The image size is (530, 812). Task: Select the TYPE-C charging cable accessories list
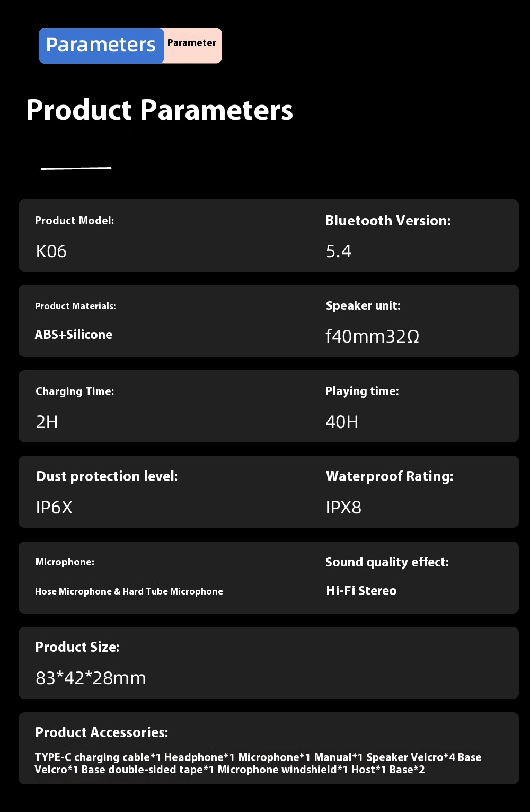pyautogui.click(x=258, y=764)
